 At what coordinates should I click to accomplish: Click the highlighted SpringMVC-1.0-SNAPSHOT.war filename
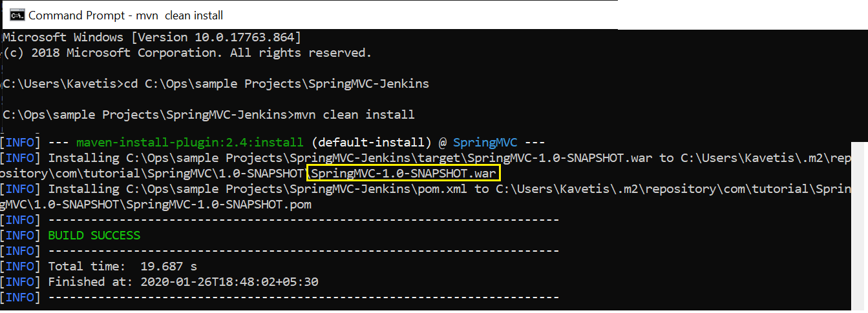point(403,174)
